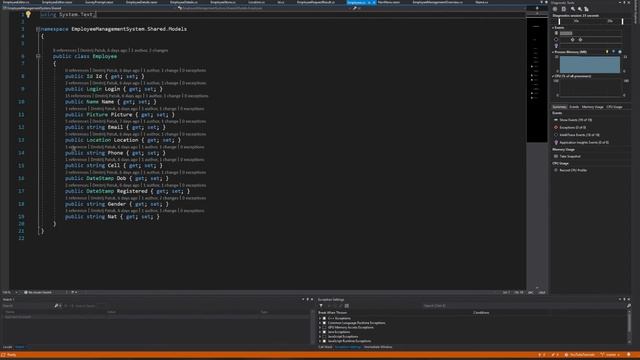This screenshot has height=360, width=640.
Task: Toggle Java Exceptions checkbox
Action: (x=324, y=332)
